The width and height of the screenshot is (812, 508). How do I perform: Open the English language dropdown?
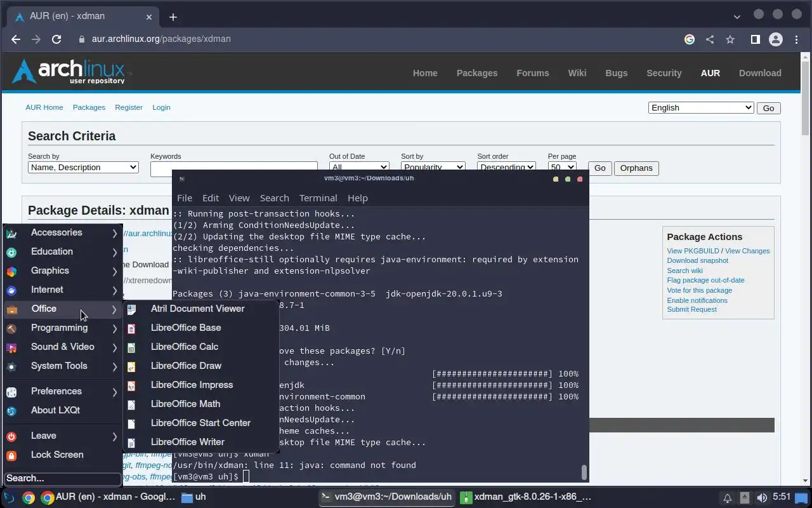pyautogui.click(x=701, y=107)
